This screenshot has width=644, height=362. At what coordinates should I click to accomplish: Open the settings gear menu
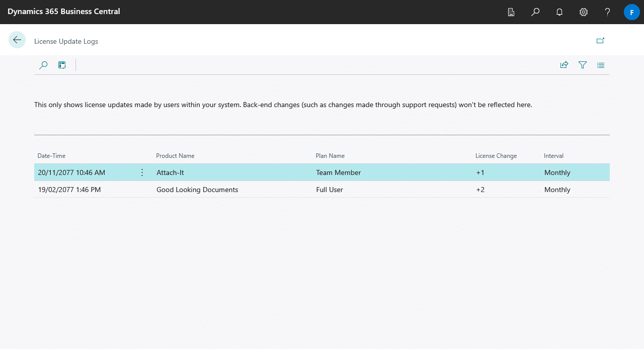[x=584, y=12]
